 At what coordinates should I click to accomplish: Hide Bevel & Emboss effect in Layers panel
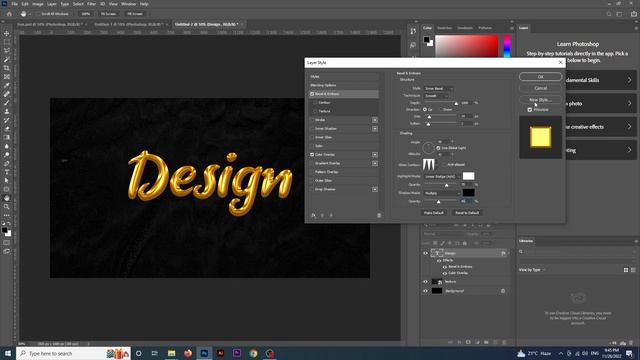point(445,267)
